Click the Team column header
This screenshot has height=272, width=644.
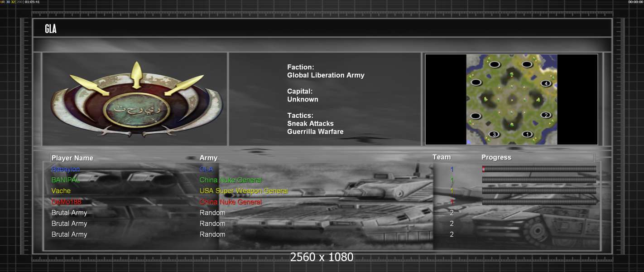point(442,157)
